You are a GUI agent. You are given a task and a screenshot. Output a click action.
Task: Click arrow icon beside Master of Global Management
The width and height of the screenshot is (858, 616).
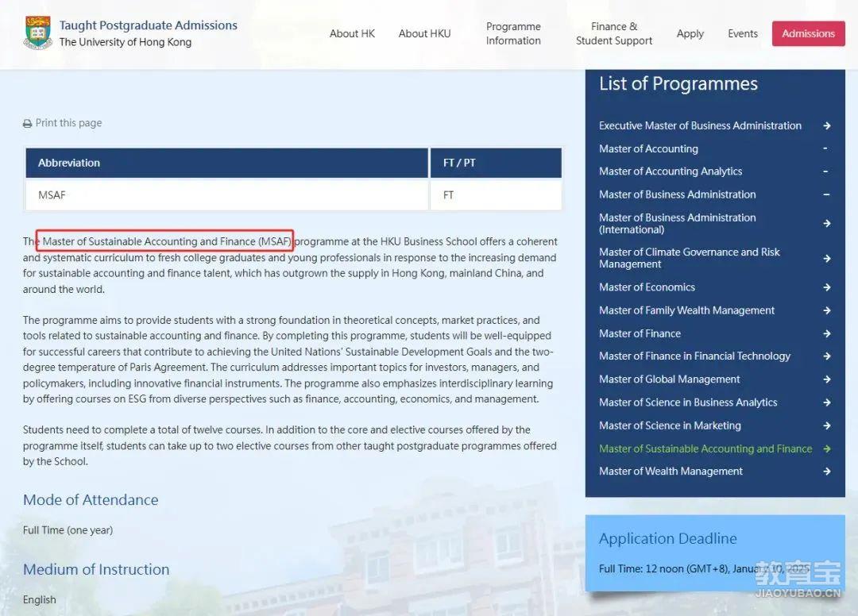[827, 379]
